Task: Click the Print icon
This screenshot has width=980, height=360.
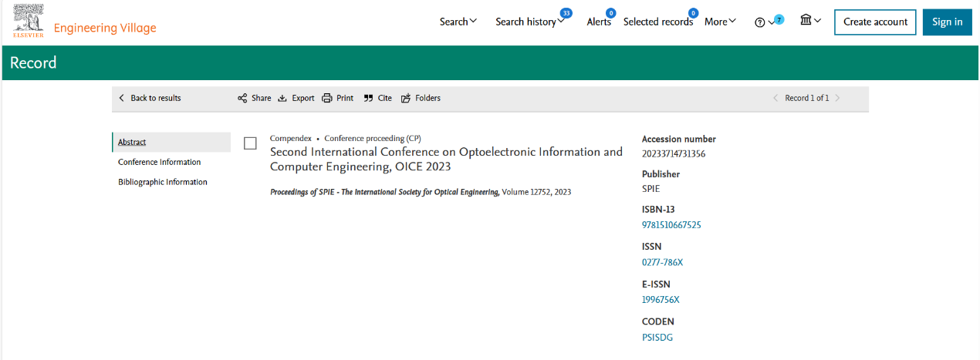Action: click(327, 98)
